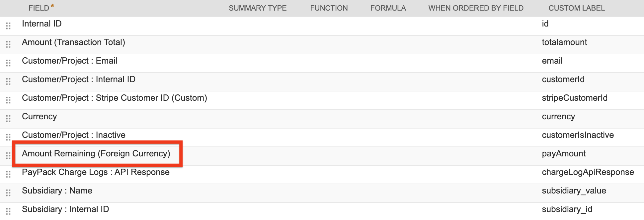Click the chargeLogApiResponse custom label
The image size is (644, 220).
pyautogui.click(x=588, y=172)
